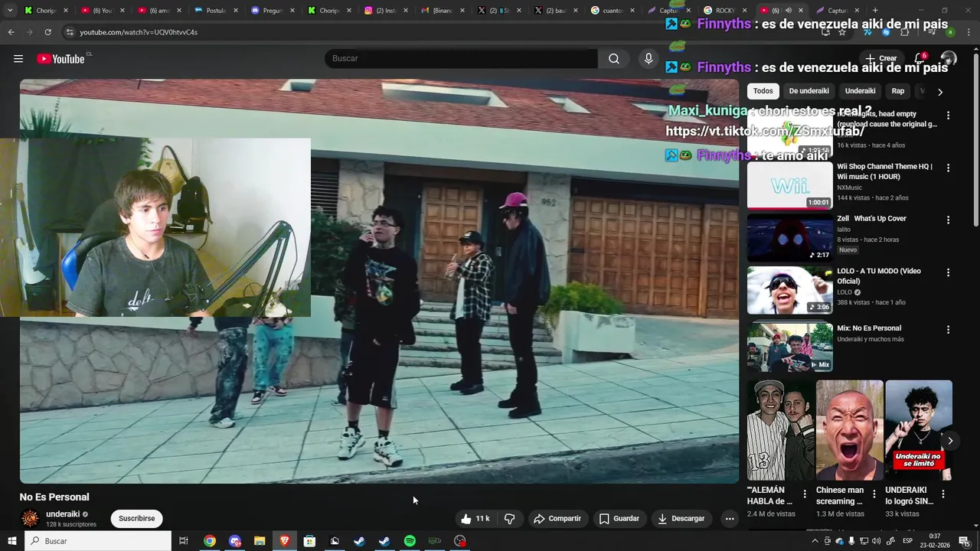Open Windows Start menu
Image resolution: width=980 pixels, height=551 pixels.
(x=11, y=541)
